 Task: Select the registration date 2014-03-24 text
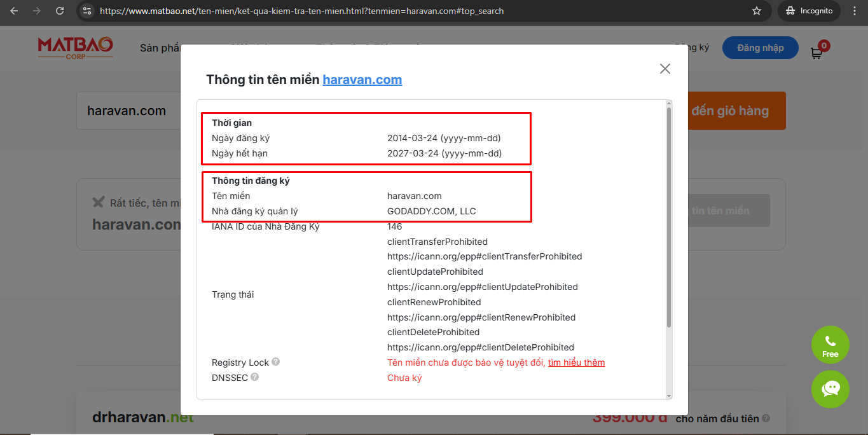(x=444, y=138)
